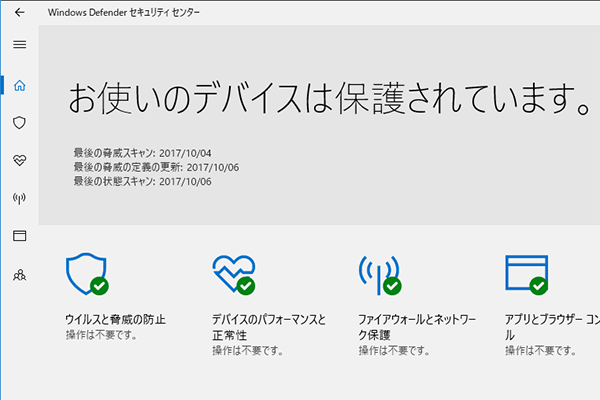Viewport: 600px width, 400px height.
Task: Click 操作は不要です under デバイスのパフォーマンスと正常性
Action: [248, 350]
